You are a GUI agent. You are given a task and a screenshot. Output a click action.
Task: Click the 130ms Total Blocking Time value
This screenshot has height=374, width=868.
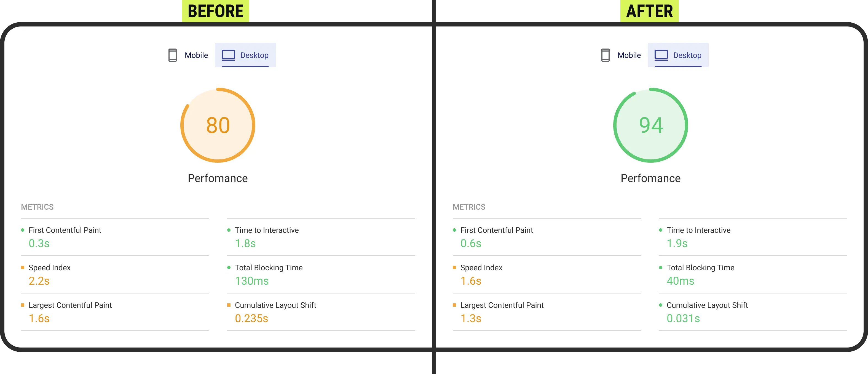pyautogui.click(x=252, y=281)
